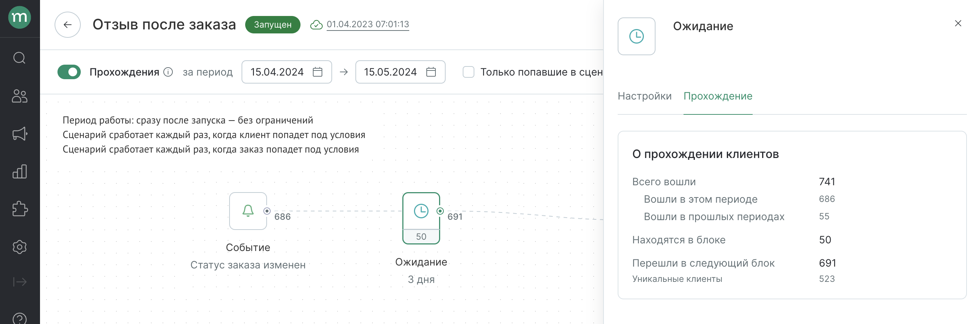Expand the sidebar with the arrow icon

[x=19, y=282]
